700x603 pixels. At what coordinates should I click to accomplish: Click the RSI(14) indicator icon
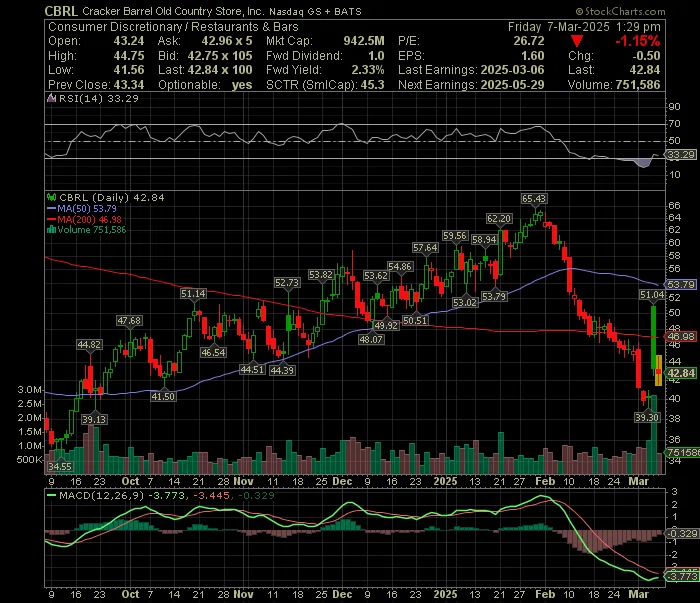(52, 98)
